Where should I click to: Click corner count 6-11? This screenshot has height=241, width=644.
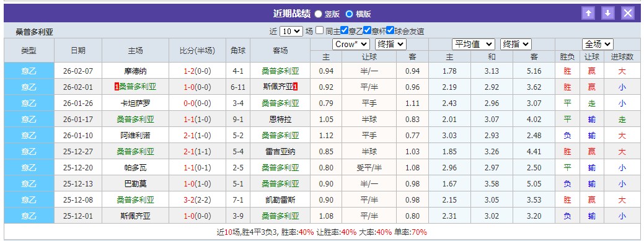[x=238, y=87]
